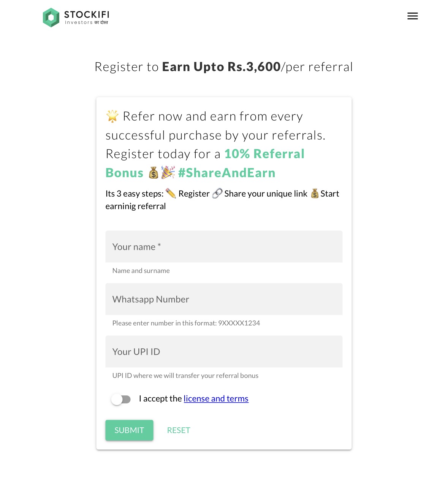Screen dimensions: 448x484
Task: Click the STOCKIFI wordmark text
Action: point(87,15)
